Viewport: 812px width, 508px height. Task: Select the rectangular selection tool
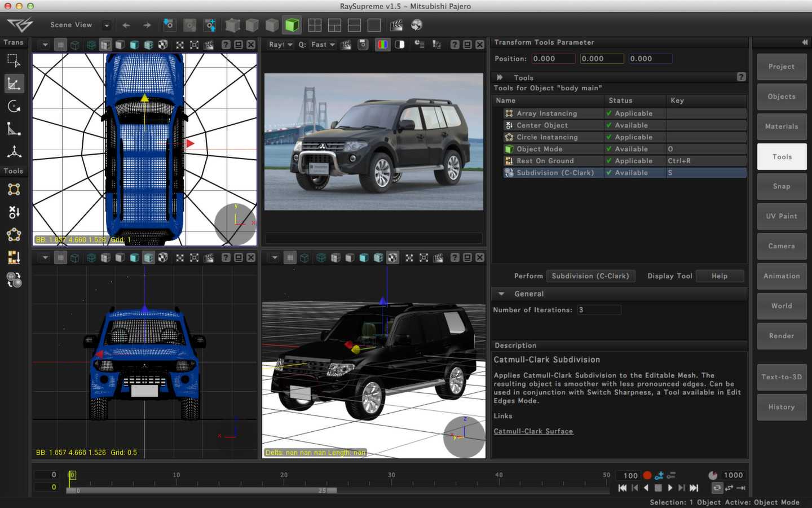(x=14, y=60)
